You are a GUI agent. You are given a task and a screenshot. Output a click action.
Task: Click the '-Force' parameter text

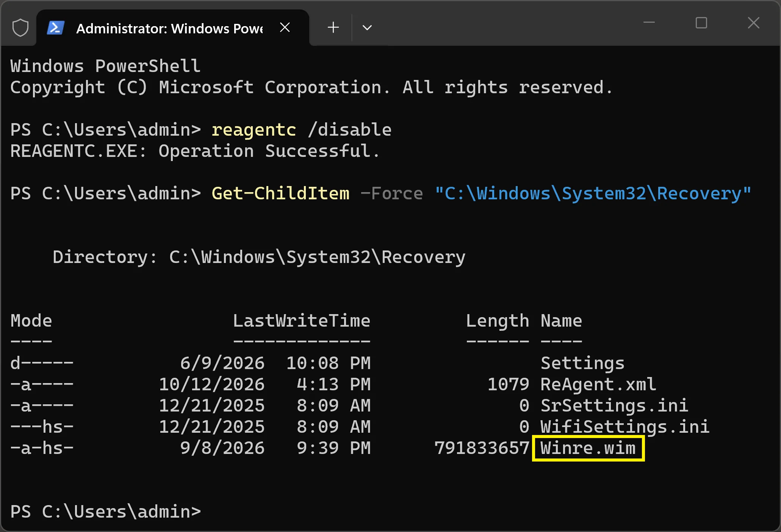[392, 194]
